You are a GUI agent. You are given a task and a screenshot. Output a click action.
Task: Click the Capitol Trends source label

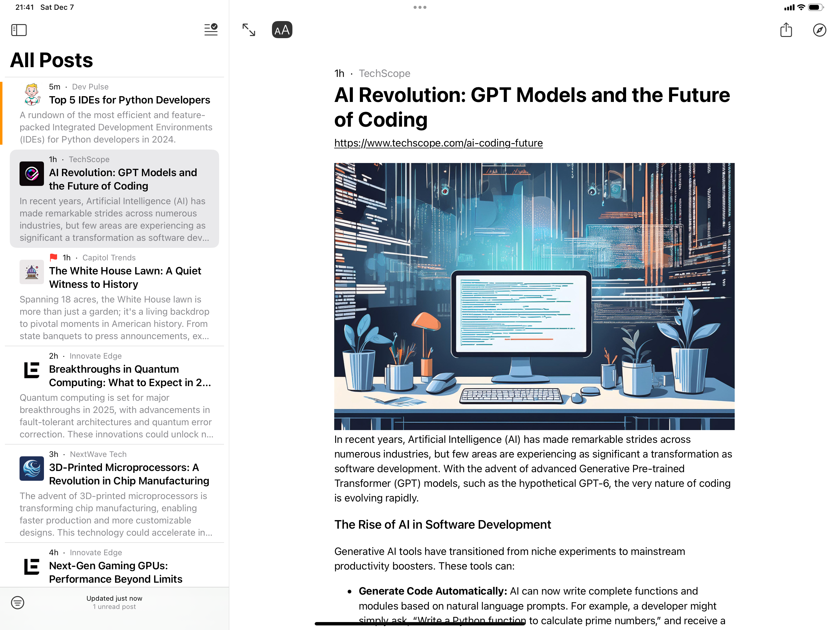click(x=109, y=258)
